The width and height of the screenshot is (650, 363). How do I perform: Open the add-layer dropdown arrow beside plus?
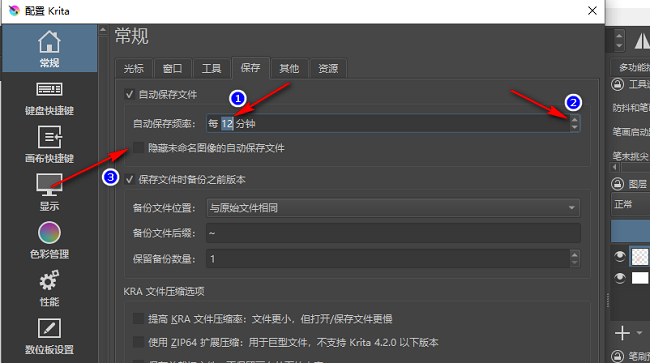(x=639, y=333)
